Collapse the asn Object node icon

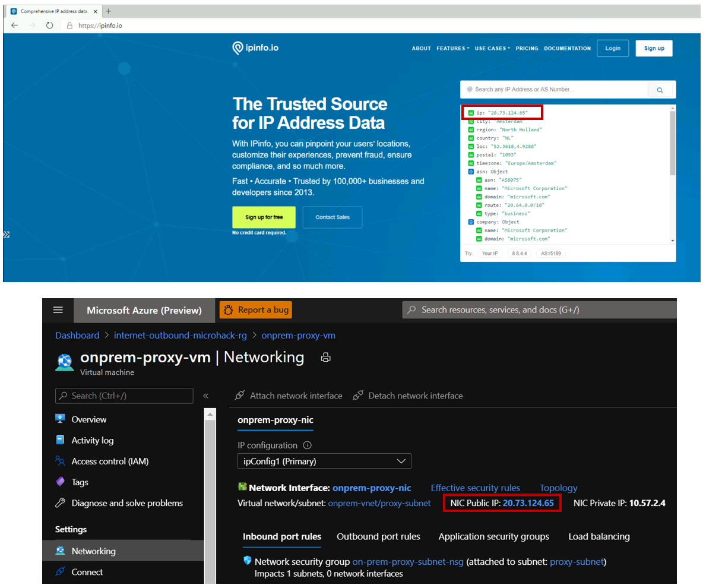point(471,172)
